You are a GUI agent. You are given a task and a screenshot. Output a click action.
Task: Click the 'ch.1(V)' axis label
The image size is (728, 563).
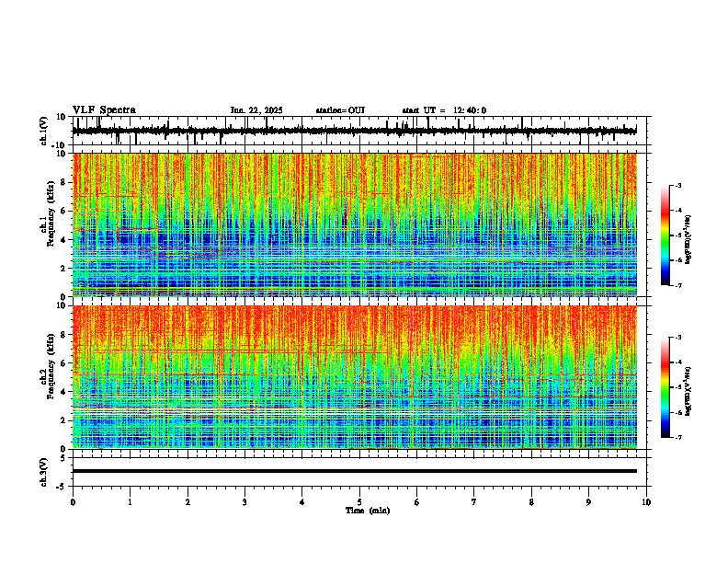point(44,131)
